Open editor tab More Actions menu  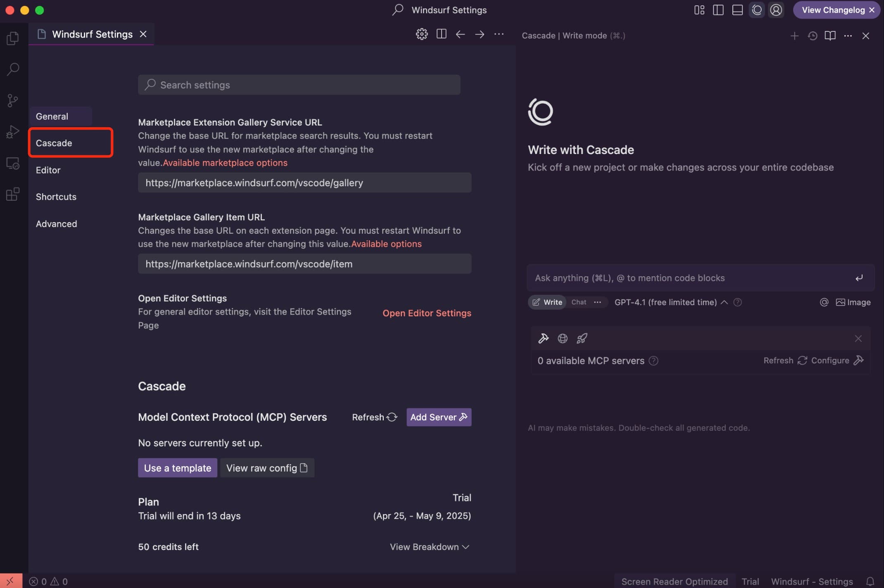point(499,34)
